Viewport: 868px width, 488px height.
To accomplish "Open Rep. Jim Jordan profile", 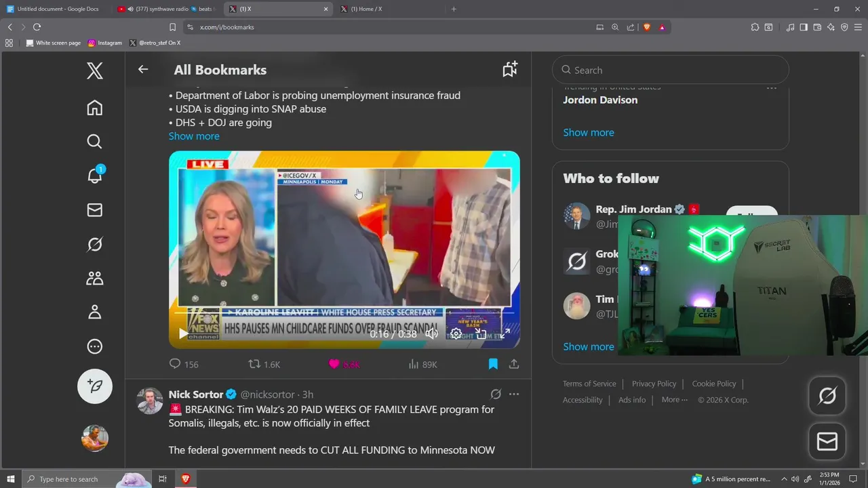I will [633, 209].
